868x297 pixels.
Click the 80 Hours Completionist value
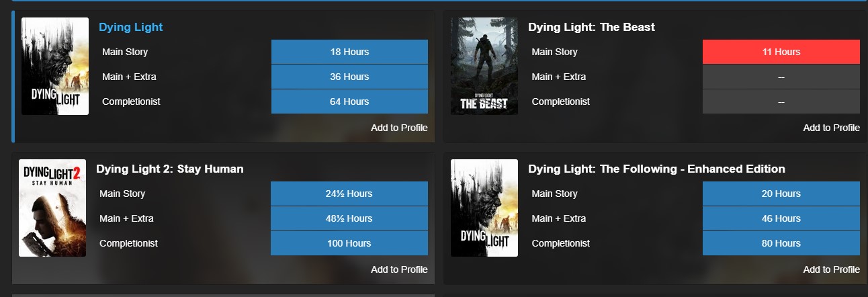pos(781,243)
